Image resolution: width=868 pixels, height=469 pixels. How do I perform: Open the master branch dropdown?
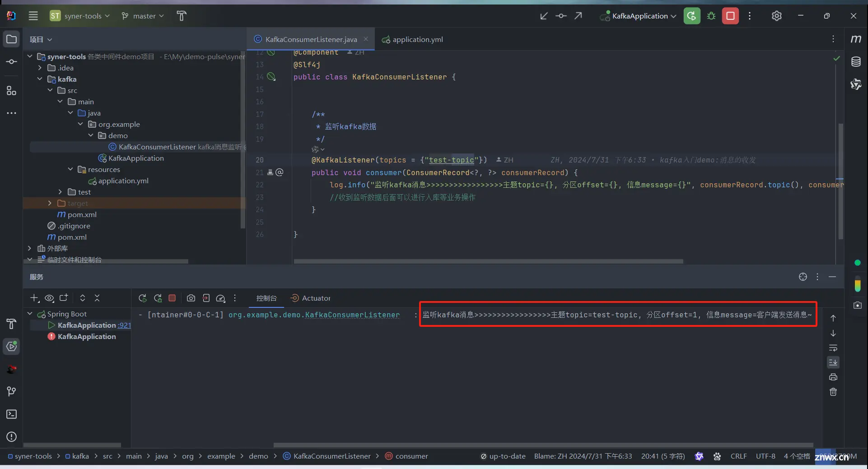point(143,16)
